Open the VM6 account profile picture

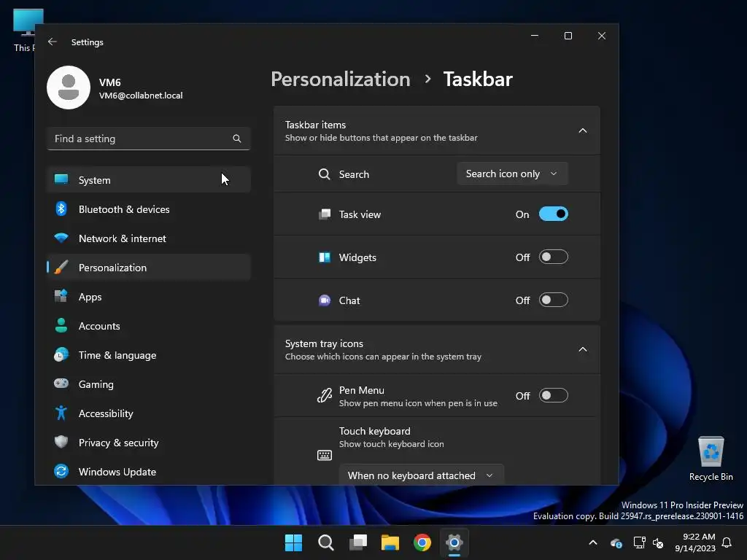69,87
